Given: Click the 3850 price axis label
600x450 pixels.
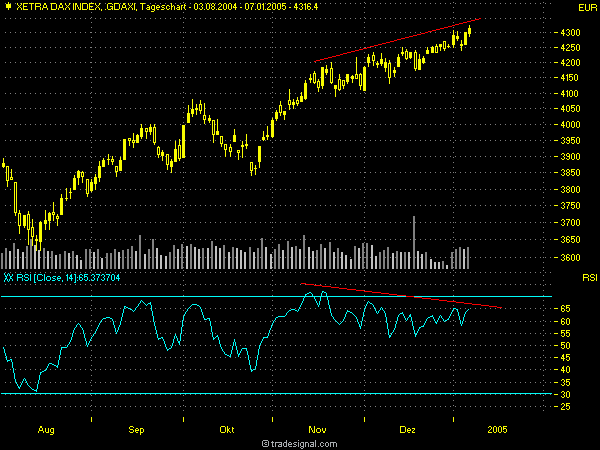Looking at the screenshot, I should click(x=570, y=173).
